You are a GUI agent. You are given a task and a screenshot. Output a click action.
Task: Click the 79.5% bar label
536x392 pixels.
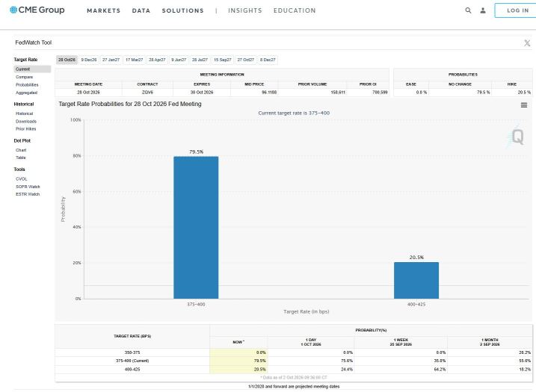click(x=196, y=152)
